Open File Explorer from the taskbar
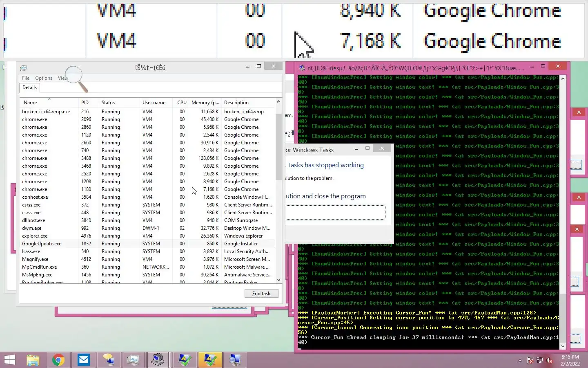This screenshot has height=368, width=588. coord(33,360)
